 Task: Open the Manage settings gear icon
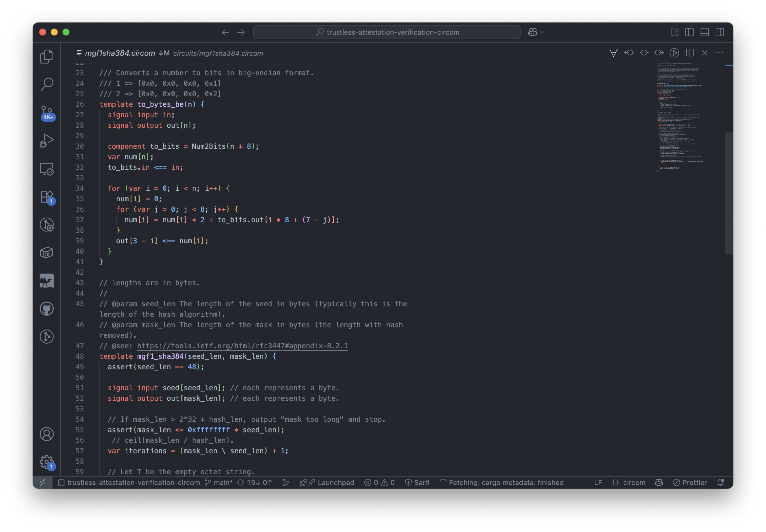(47, 462)
